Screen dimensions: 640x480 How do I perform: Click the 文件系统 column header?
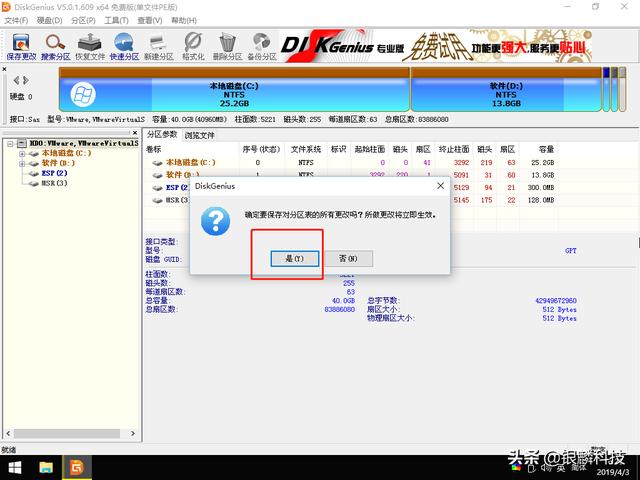pos(306,149)
